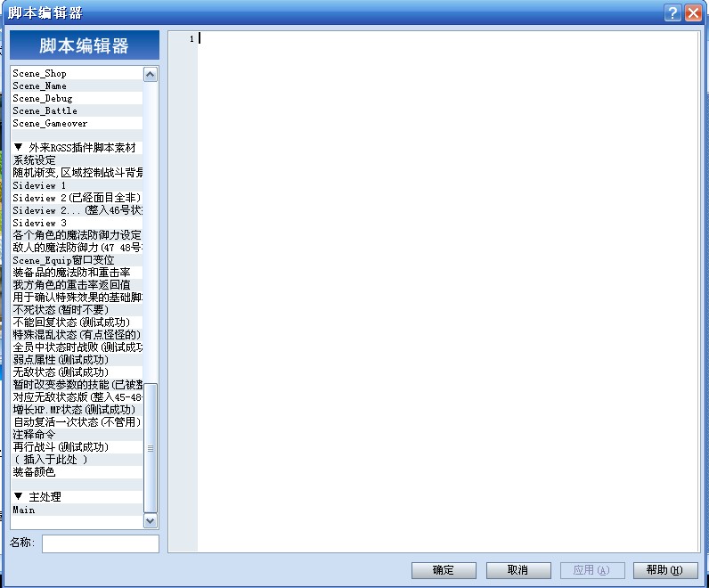
Task: Select the 自动复活一次状态(不管用) script
Action: click(77, 422)
